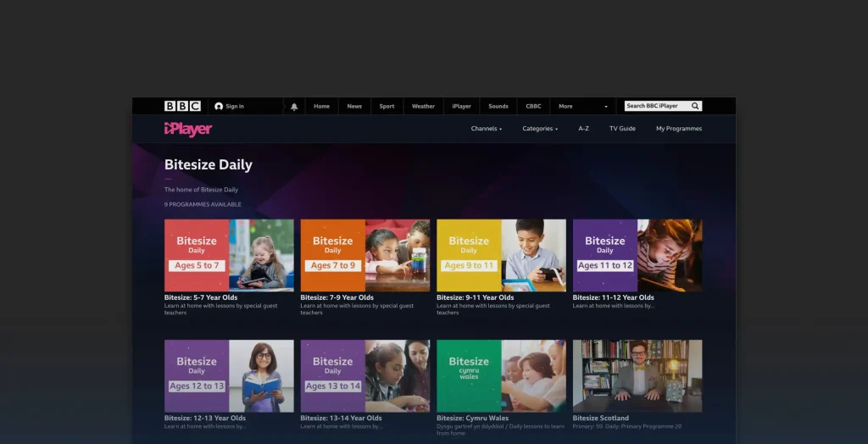Click the 'Bitesize Daily' page heading
The image size is (868, 444).
tap(209, 165)
